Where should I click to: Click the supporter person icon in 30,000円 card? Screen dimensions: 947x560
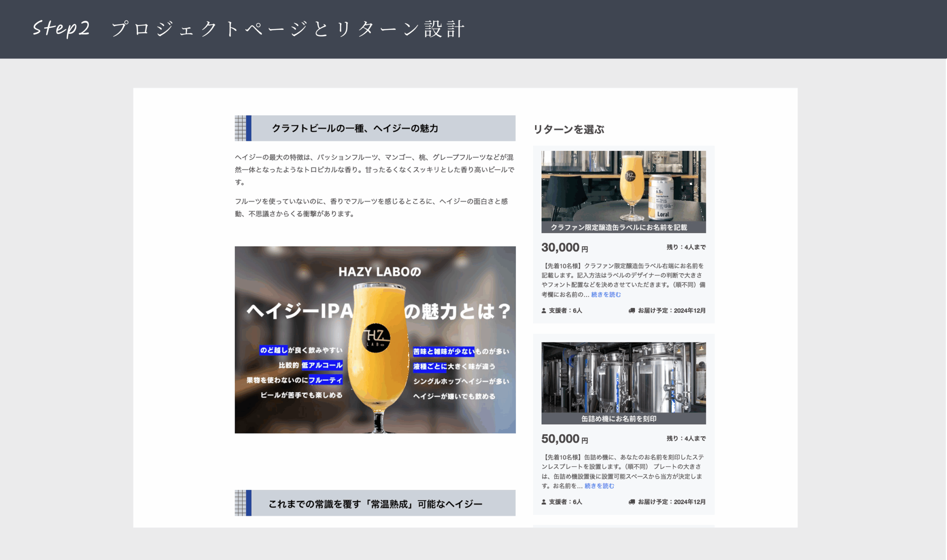[544, 310]
